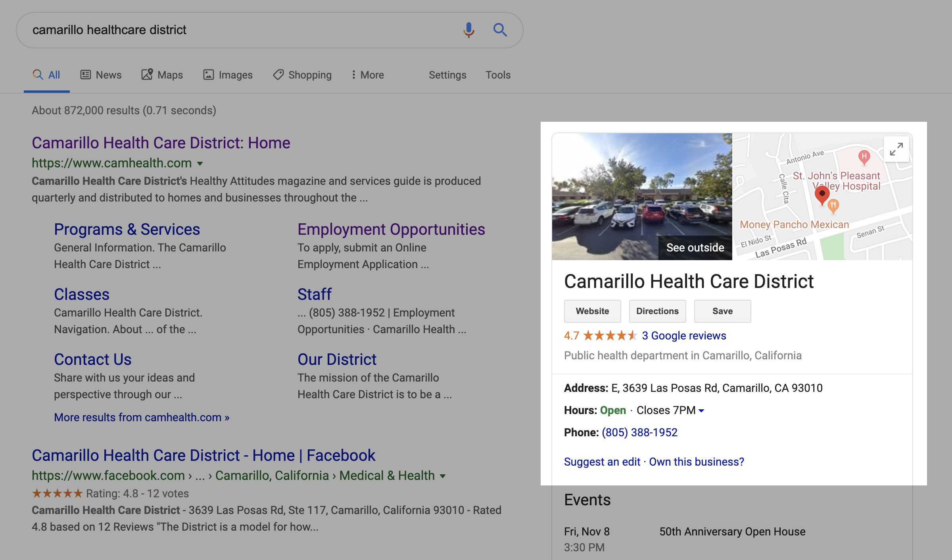
Task: Click More results from camhealth.com
Action: [x=142, y=417]
